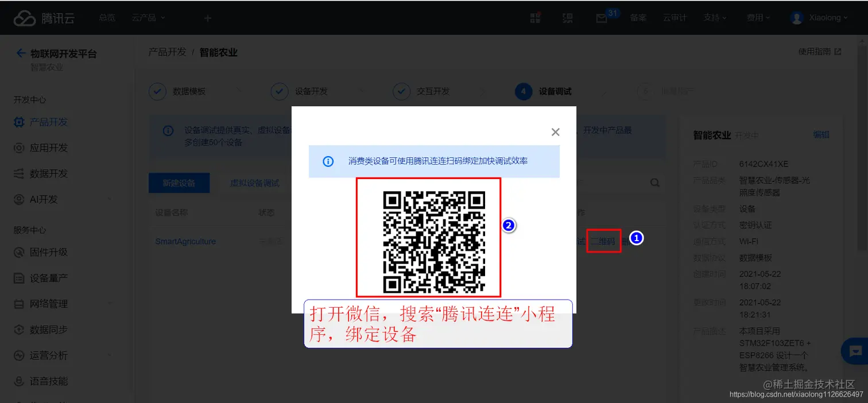
Task: Open the mail messages icon
Action: 602,18
